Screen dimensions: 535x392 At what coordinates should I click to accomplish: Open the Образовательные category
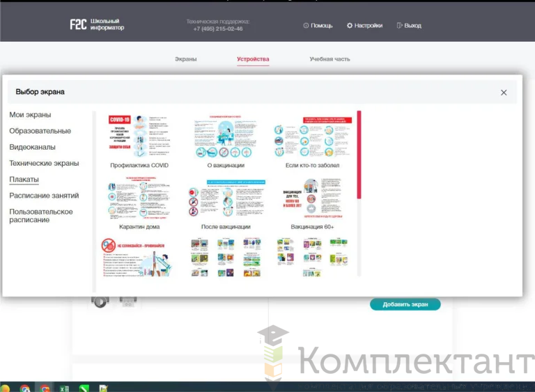pyautogui.click(x=40, y=131)
